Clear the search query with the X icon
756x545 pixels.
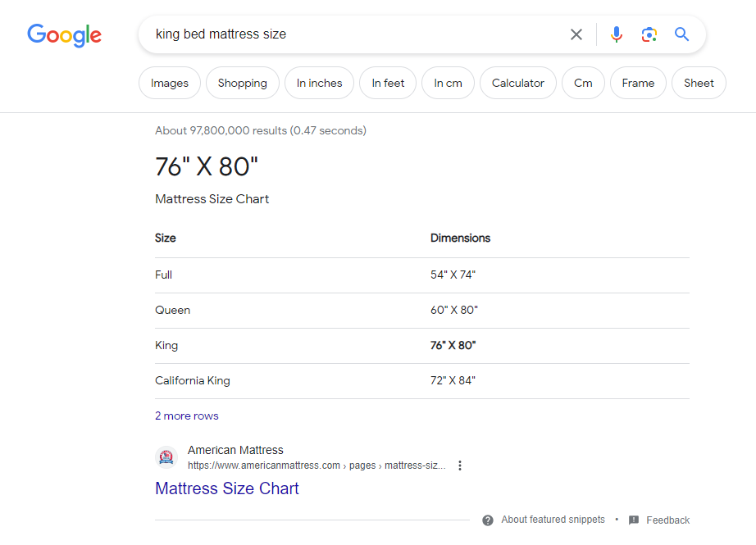(576, 34)
